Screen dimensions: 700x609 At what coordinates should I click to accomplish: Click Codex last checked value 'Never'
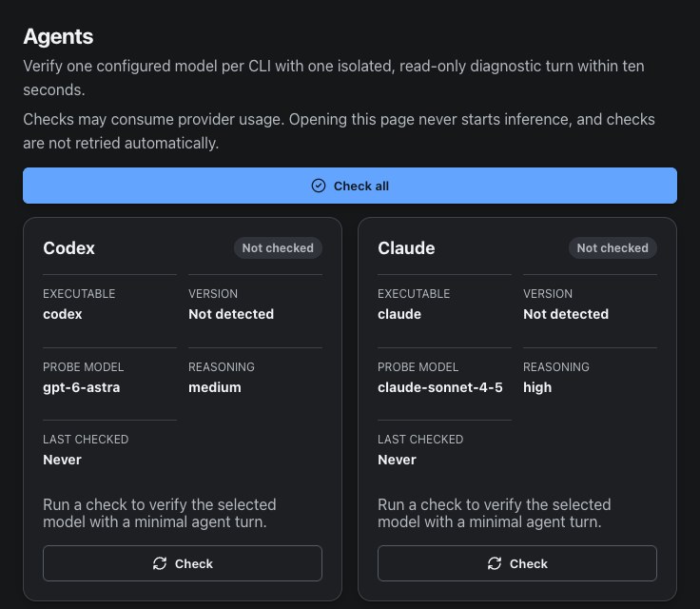tap(62, 460)
